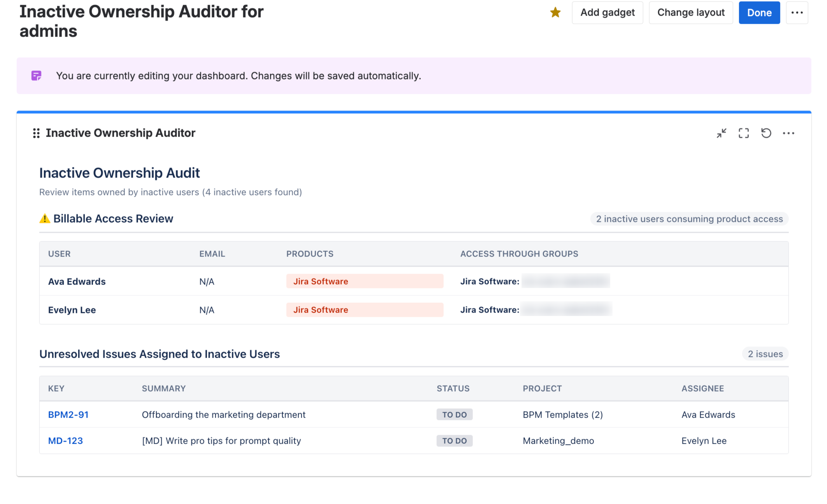Screen dimensions: 827x504
Task: Click the STATUS column header
Action: (453, 388)
